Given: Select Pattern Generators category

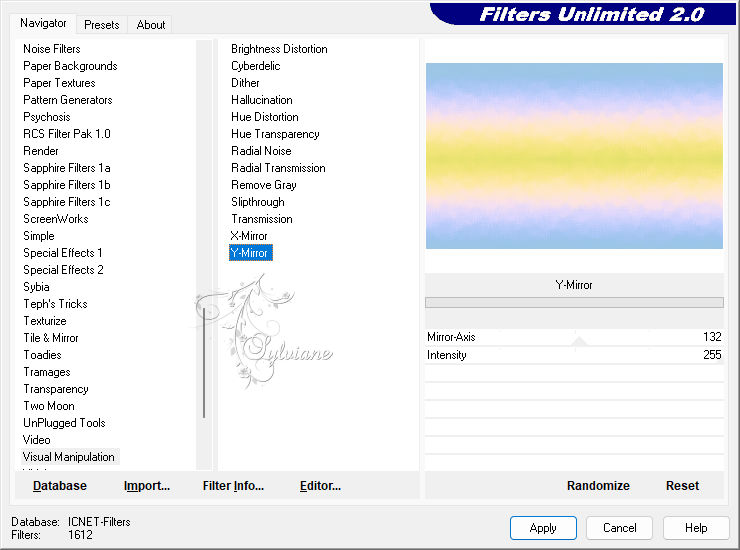Looking at the screenshot, I should point(68,100).
